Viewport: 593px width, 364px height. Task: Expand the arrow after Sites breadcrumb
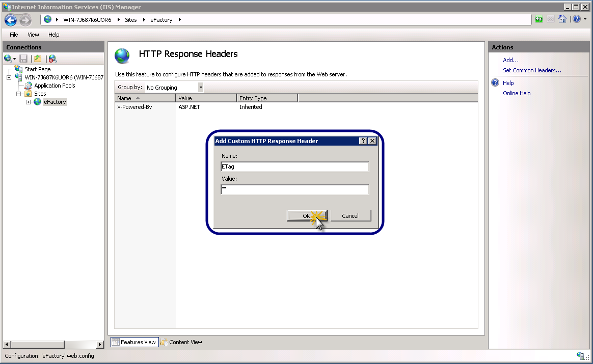coord(144,20)
